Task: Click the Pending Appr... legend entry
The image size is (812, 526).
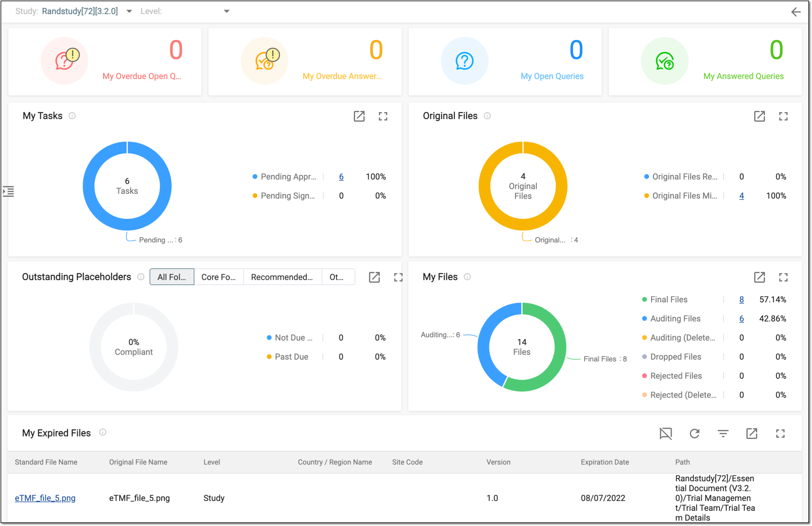Action: point(285,177)
